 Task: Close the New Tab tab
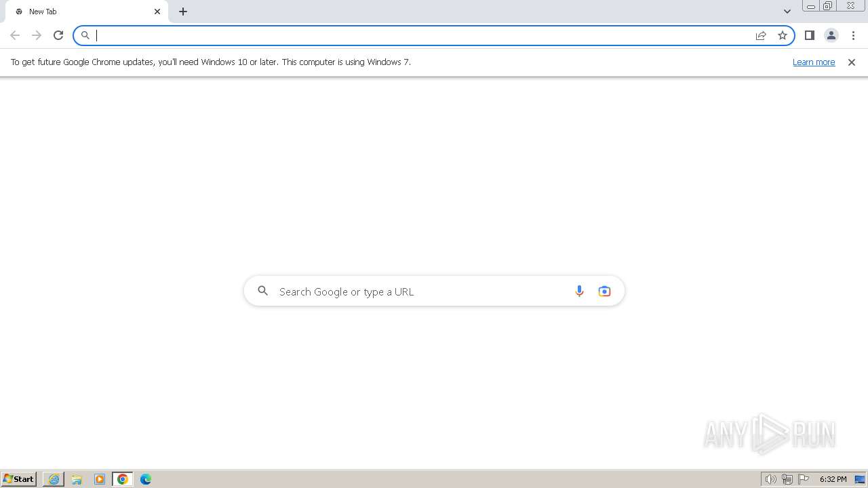click(157, 12)
